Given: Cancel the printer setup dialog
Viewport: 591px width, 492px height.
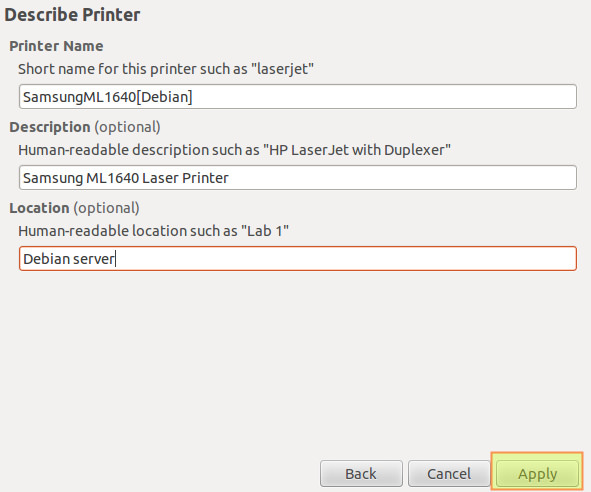Looking at the screenshot, I should coord(449,473).
